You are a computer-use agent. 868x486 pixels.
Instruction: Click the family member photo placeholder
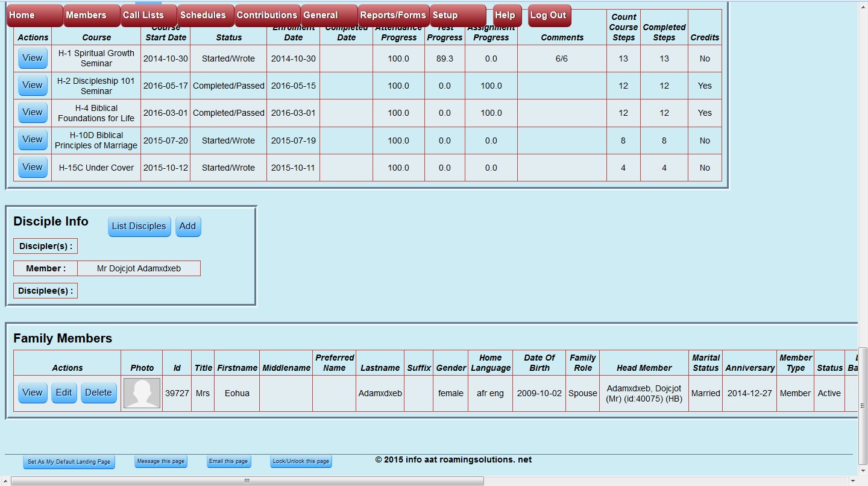[x=142, y=393]
